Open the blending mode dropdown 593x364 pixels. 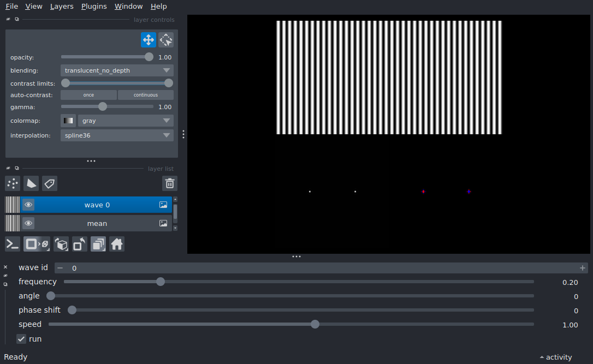click(117, 70)
